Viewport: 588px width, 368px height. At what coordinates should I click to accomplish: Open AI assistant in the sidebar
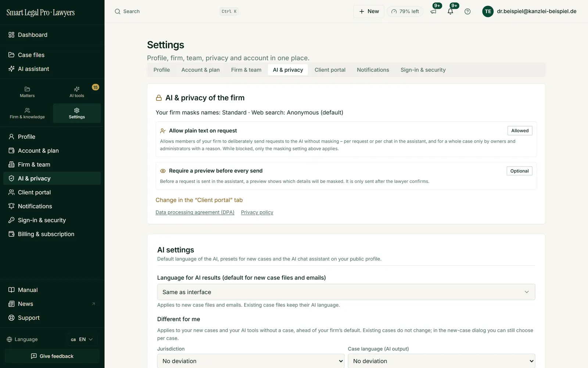coord(52,69)
